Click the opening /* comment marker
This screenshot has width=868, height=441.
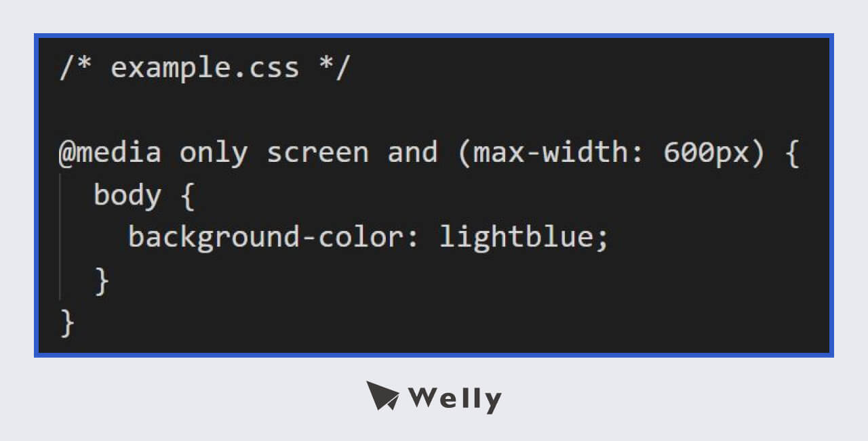76,68
